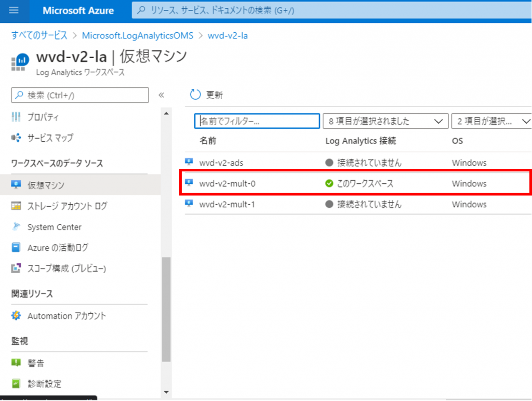Navigate to すべてのサービス breadcrumb link
Screen dimensions: 532x401
[36, 36]
